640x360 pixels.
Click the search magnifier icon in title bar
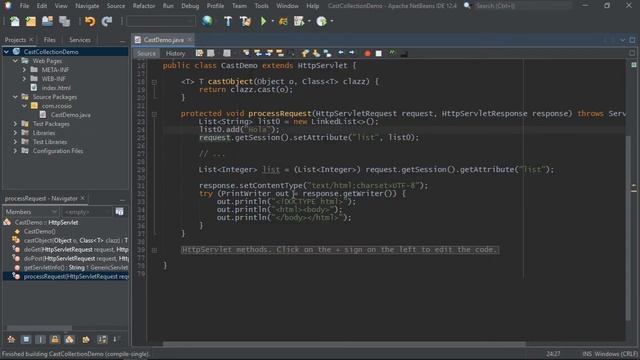pos(467,6)
